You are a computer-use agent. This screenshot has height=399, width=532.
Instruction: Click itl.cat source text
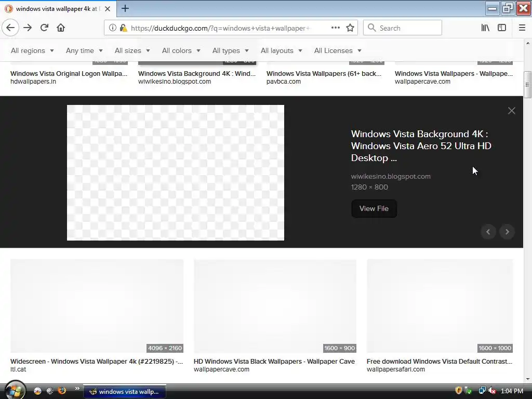18,369
